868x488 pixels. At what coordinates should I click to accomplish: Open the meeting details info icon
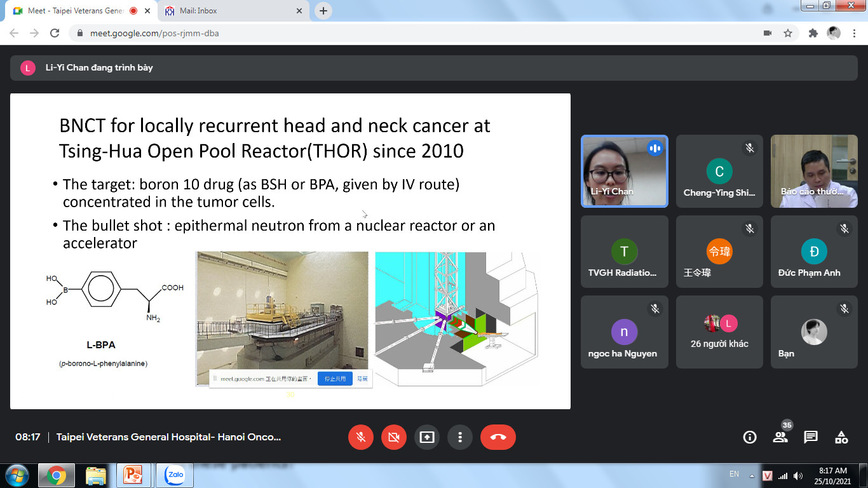[750, 437]
